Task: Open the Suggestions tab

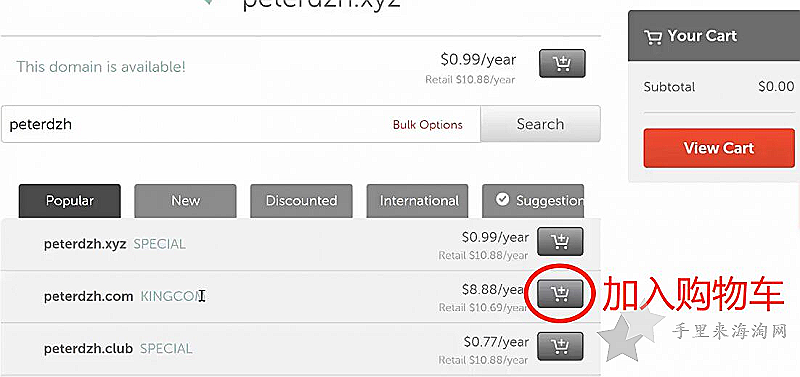Action: 533,201
